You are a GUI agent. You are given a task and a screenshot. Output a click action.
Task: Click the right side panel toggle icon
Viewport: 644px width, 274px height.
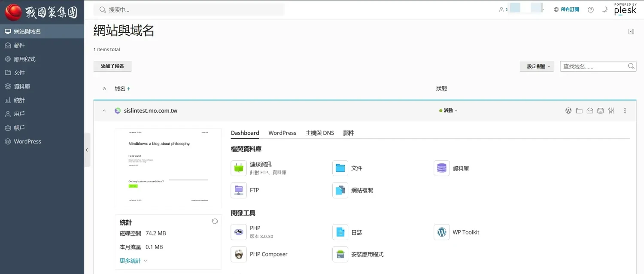click(631, 31)
